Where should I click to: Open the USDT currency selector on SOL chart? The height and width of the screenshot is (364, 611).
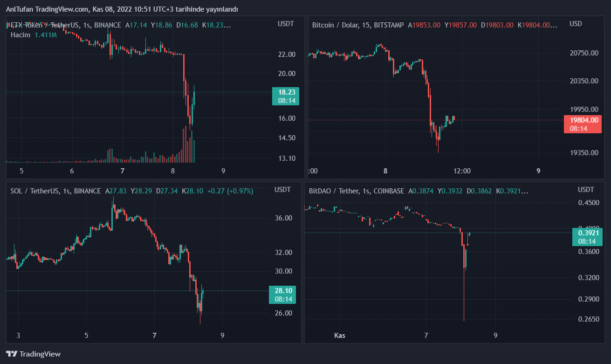(283, 190)
